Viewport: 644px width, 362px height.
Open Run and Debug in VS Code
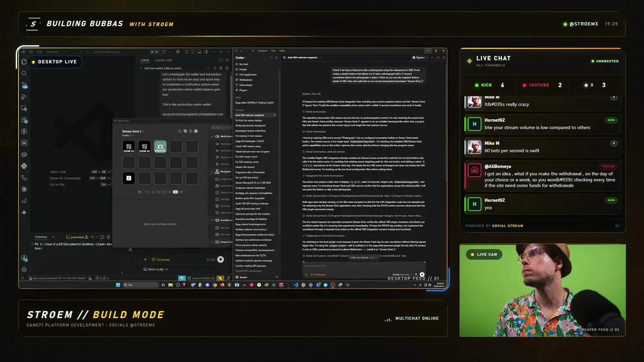[x=24, y=97]
